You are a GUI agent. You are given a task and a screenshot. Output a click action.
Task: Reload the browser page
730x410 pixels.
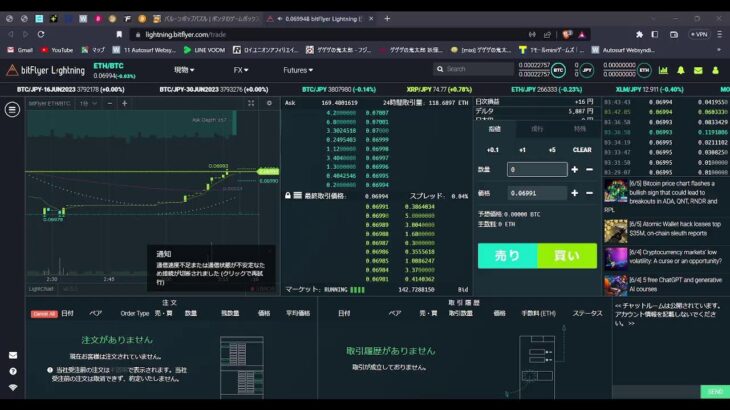(x=41, y=34)
